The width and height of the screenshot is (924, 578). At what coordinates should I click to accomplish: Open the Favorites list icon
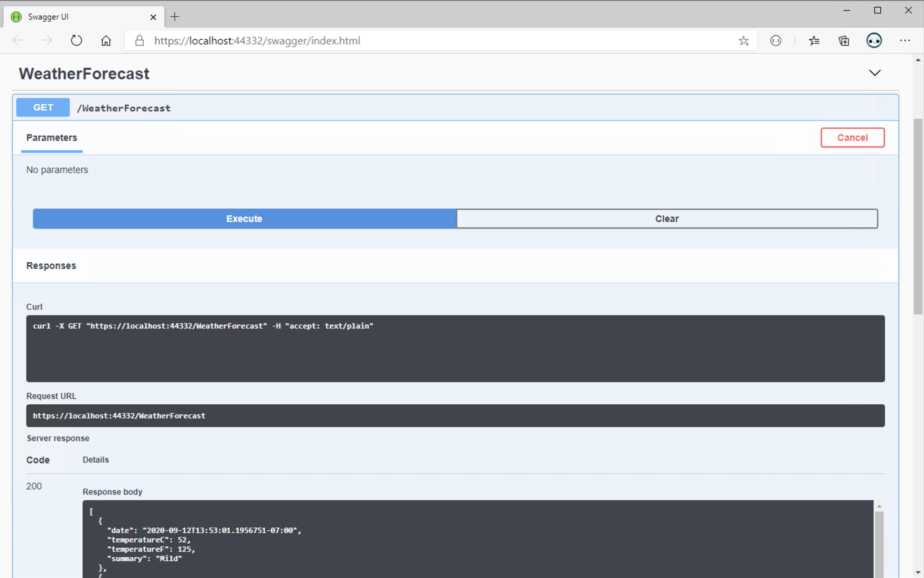[814, 41]
